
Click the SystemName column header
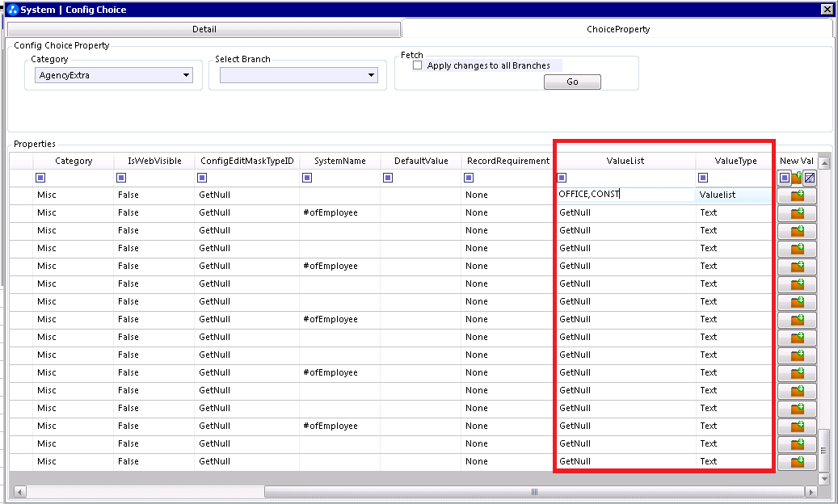tap(340, 161)
